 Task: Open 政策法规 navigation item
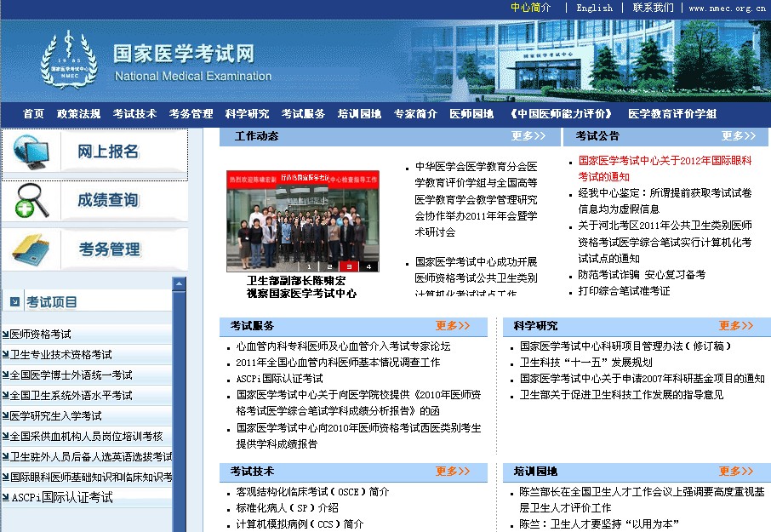pyautogui.click(x=78, y=114)
